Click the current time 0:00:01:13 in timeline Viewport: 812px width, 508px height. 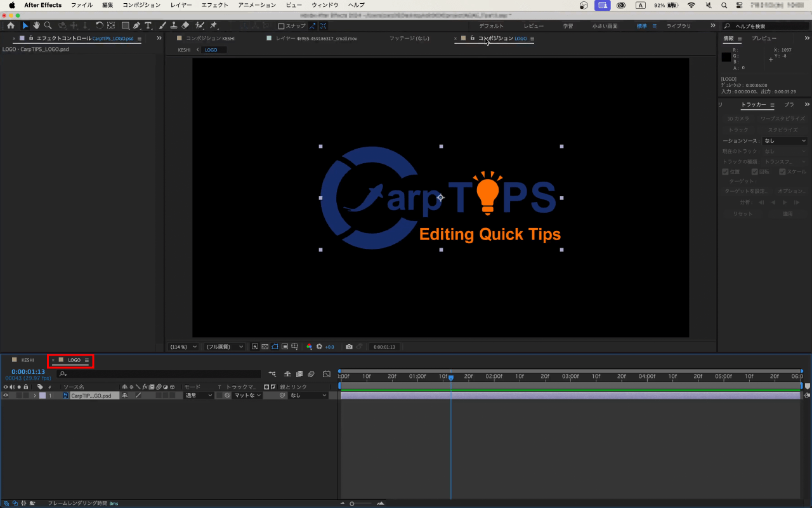28,371
